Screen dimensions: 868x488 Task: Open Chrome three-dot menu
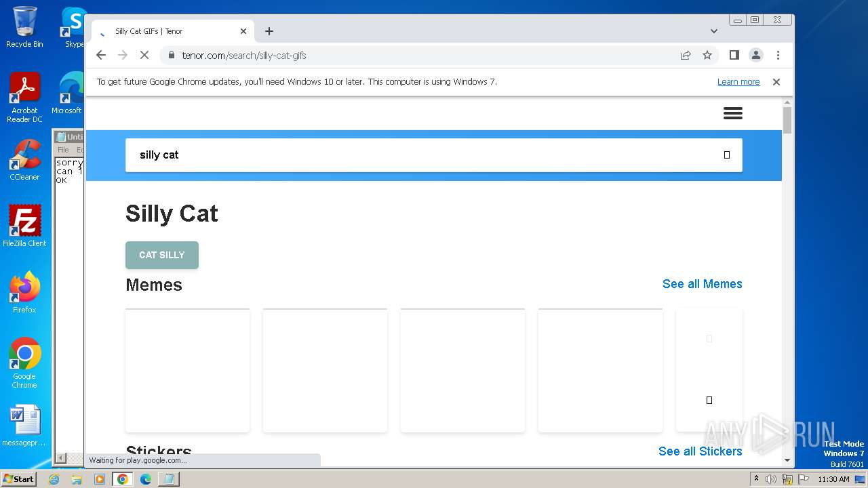[x=778, y=55]
